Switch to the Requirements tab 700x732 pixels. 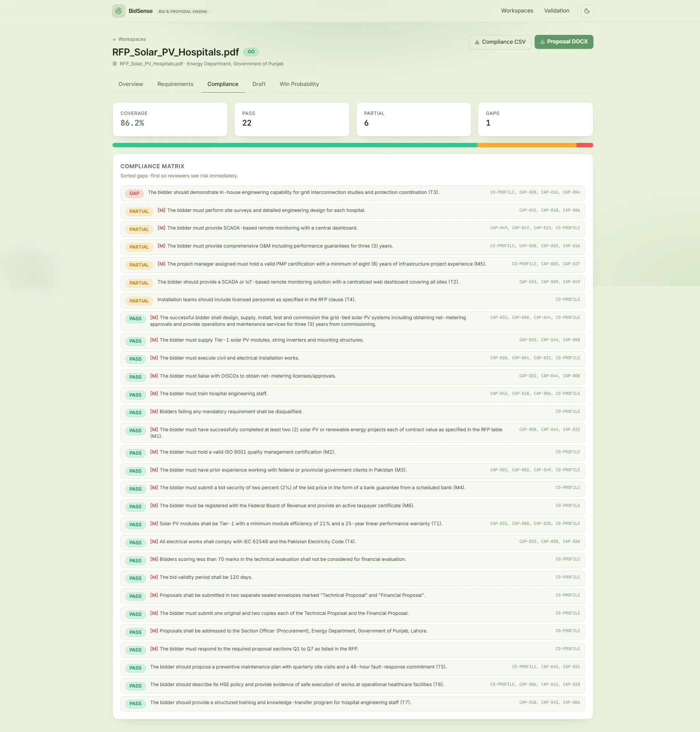[175, 84]
